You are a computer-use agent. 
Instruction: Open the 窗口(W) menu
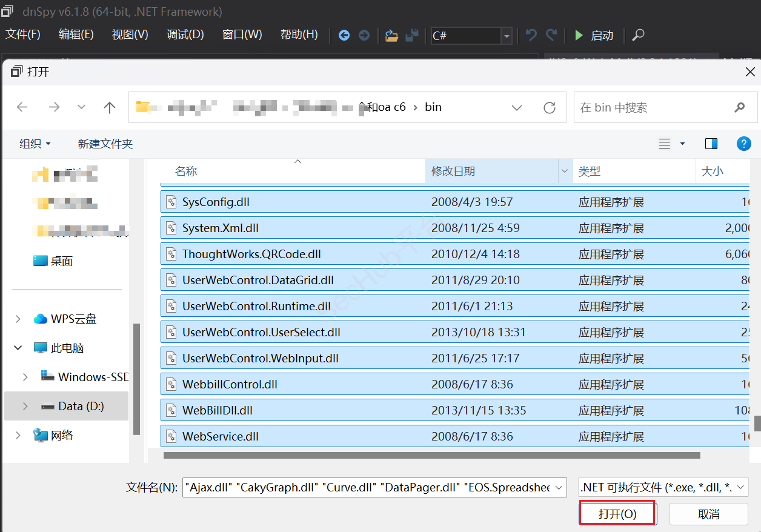coord(242,35)
